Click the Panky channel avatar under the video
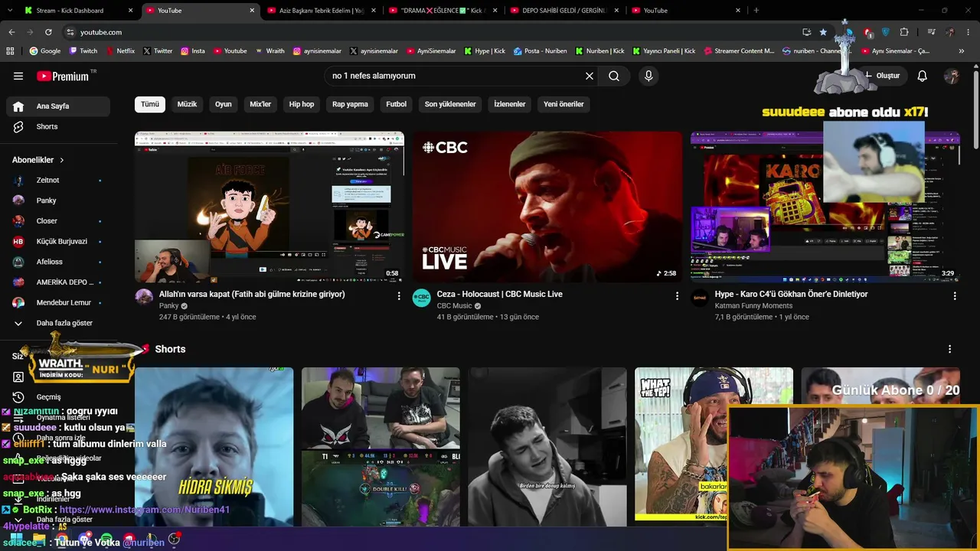Viewport: 980px width, 551px height. pyautogui.click(x=144, y=298)
